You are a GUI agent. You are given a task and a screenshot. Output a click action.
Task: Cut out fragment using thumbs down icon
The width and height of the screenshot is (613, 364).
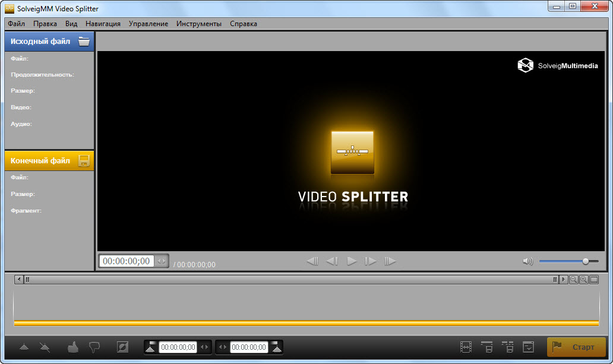[94, 347]
